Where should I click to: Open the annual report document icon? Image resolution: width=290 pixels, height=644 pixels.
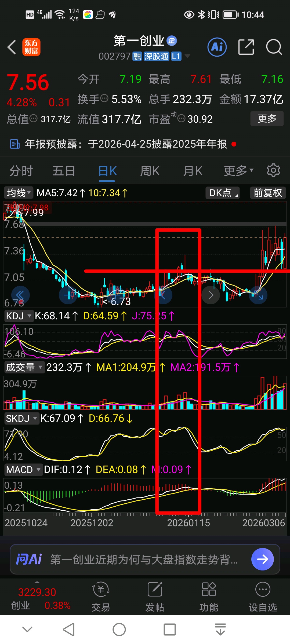[x=15, y=144]
